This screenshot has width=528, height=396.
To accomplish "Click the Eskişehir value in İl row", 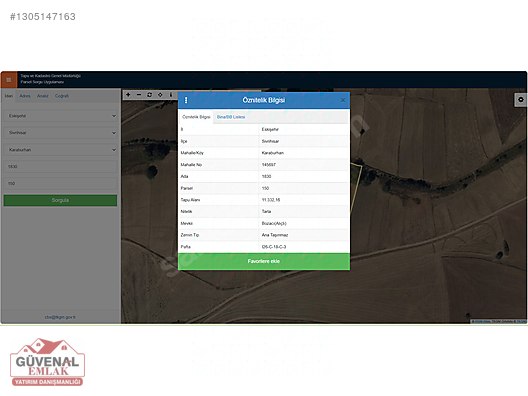I will coord(270,129).
